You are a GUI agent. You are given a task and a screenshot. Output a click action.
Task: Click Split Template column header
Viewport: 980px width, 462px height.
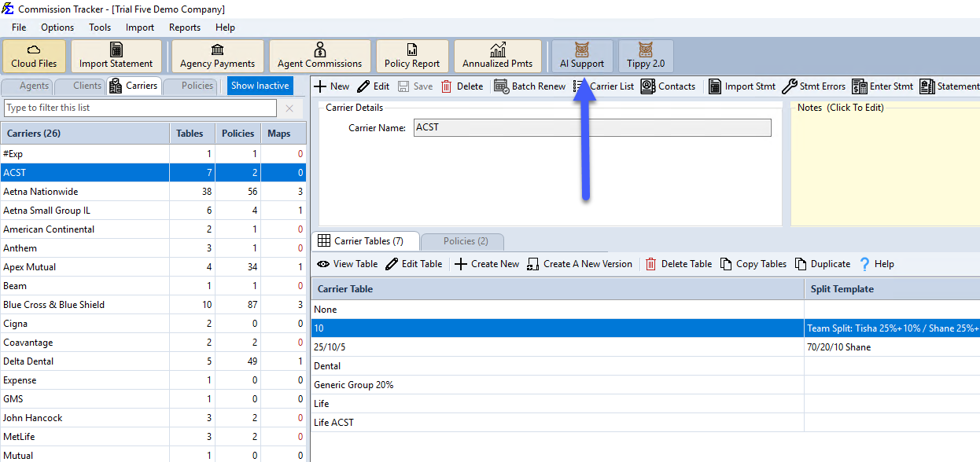892,289
